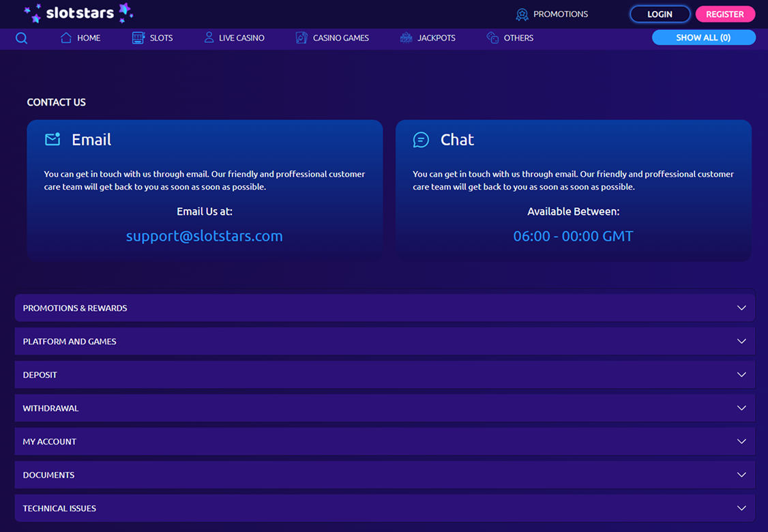Open the HOME menu item

click(89, 38)
